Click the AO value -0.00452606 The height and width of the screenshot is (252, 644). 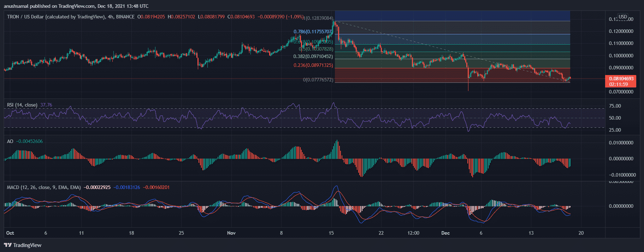pyautogui.click(x=29, y=141)
